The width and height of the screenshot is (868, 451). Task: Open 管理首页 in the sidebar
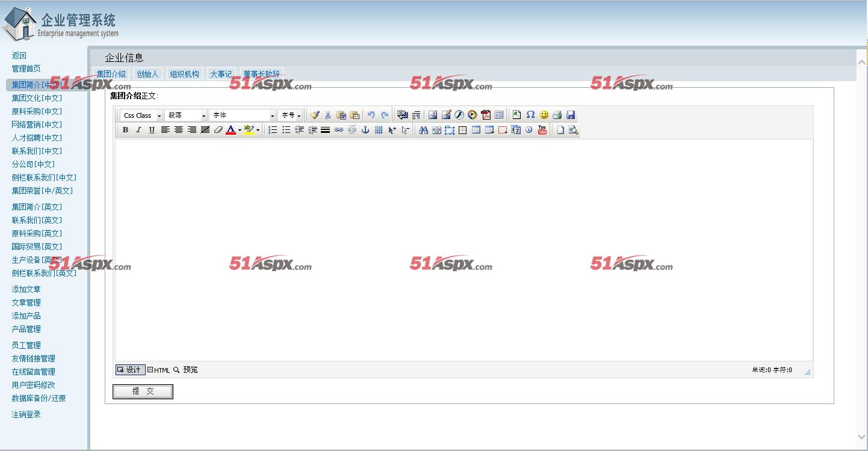pyautogui.click(x=26, y=69)
